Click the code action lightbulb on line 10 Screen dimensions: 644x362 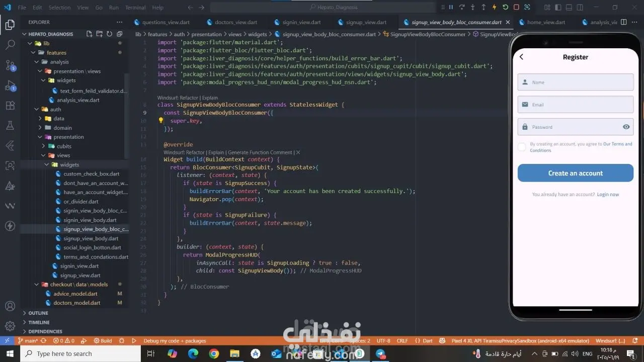[161, 121]
